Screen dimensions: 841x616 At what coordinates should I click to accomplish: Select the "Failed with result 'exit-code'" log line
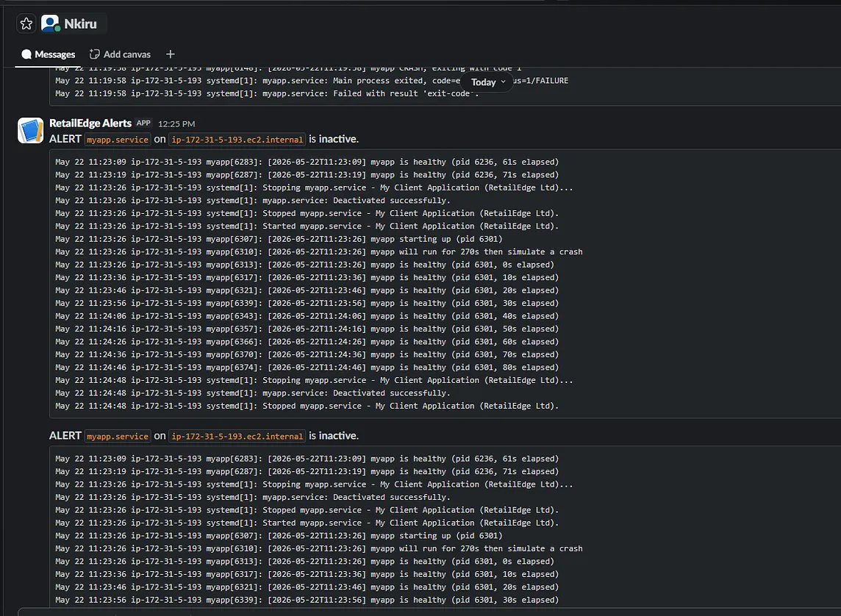coord(267,93)
